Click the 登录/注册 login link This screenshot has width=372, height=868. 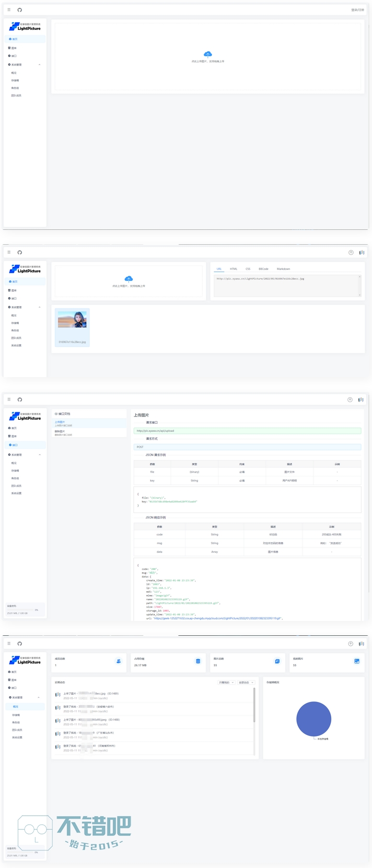click(357, 10)
